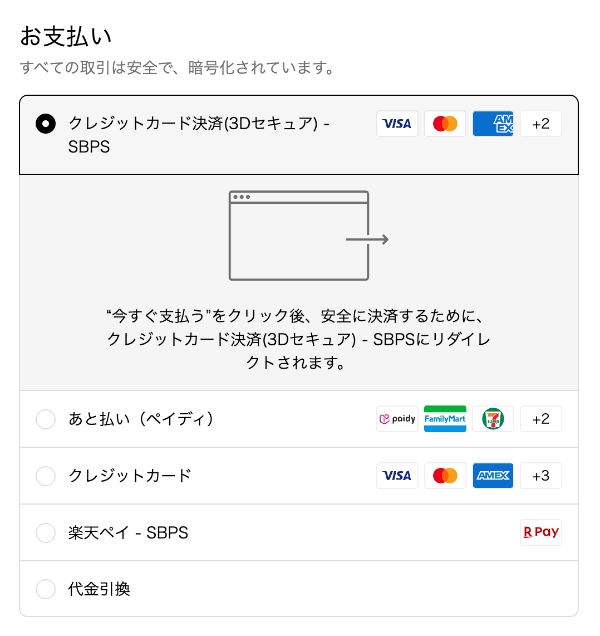Click the American Express logo in the 3D Secure row
Image resolution: width=600 pixels, height=636 pixels.
(493, 124)
